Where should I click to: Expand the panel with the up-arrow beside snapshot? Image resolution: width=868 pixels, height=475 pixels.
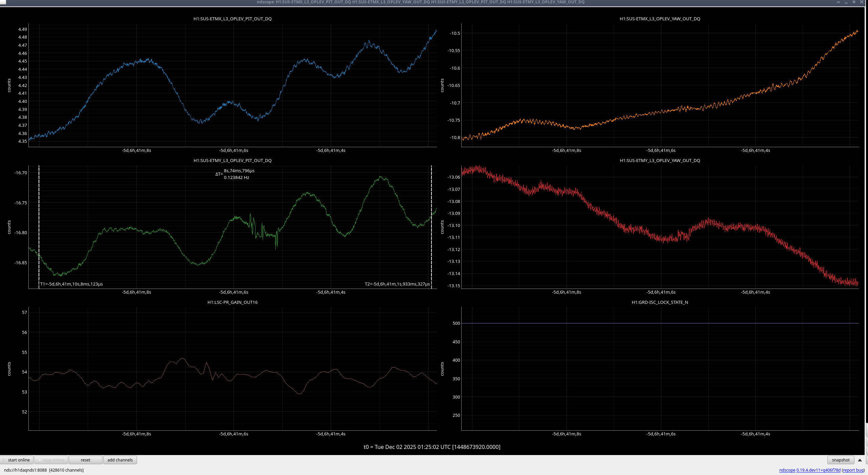(860, 460)
